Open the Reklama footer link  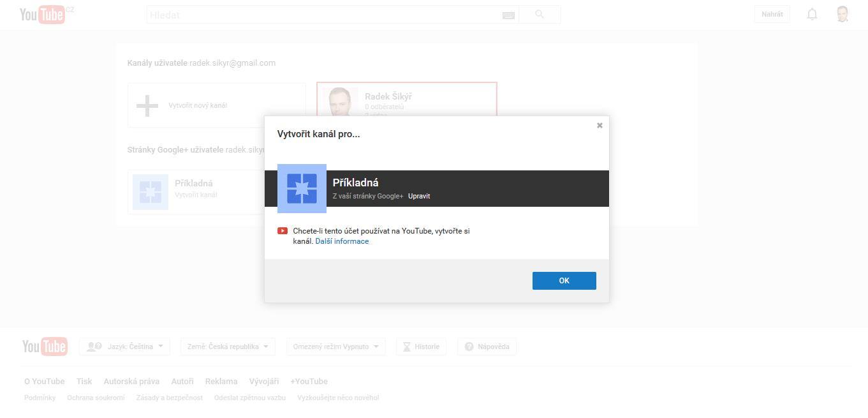(x=221, y=382)
